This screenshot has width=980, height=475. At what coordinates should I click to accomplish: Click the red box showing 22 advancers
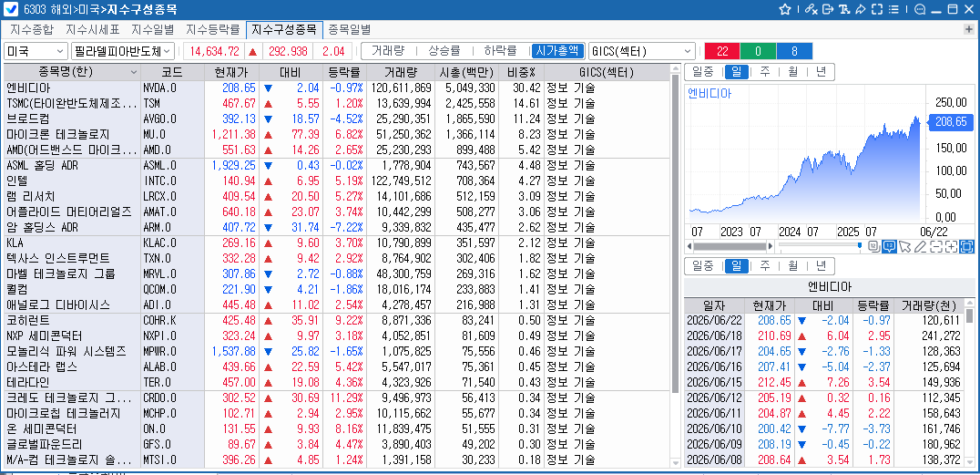click(722, 51)
